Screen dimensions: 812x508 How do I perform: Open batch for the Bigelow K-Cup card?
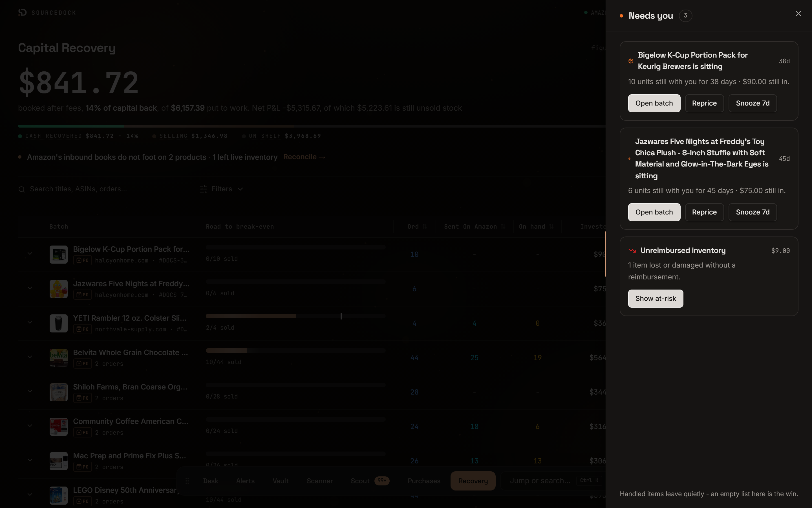pos(654,103)
